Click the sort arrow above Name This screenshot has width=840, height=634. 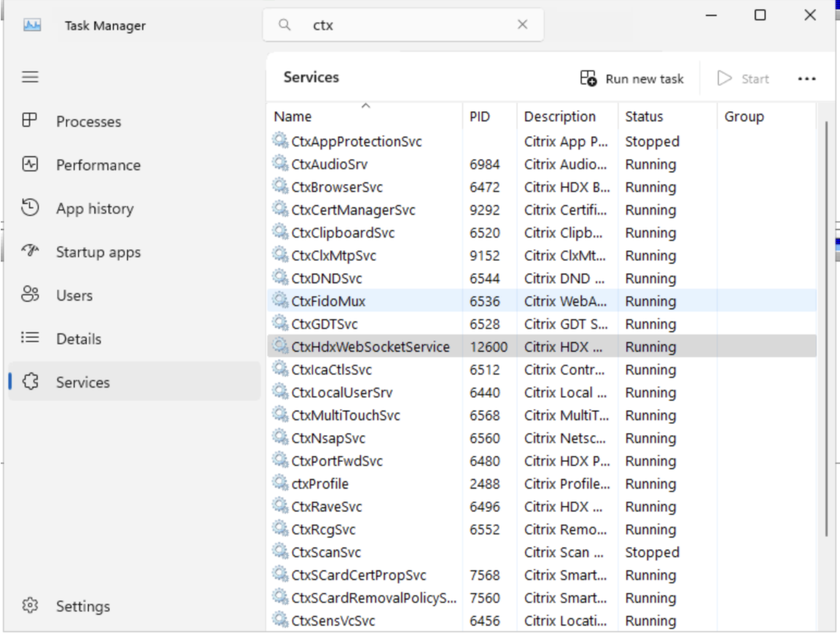pyautogui.click(x=366, y=106)
